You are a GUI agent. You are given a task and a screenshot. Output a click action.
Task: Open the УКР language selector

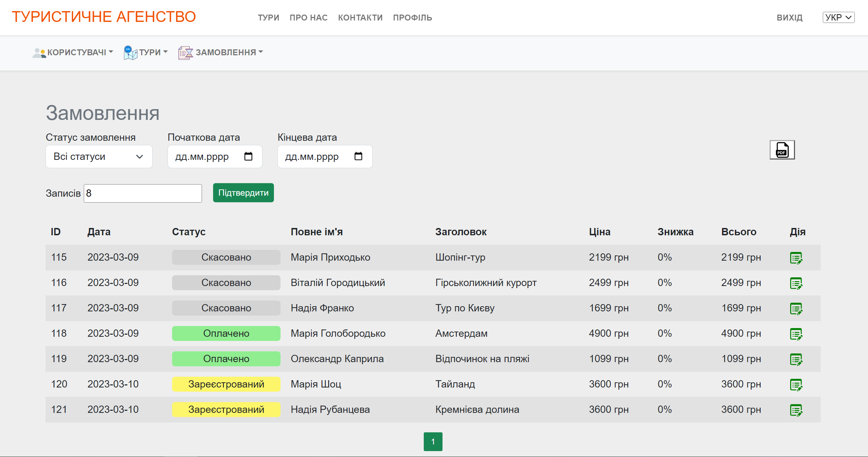pos(838,17)
